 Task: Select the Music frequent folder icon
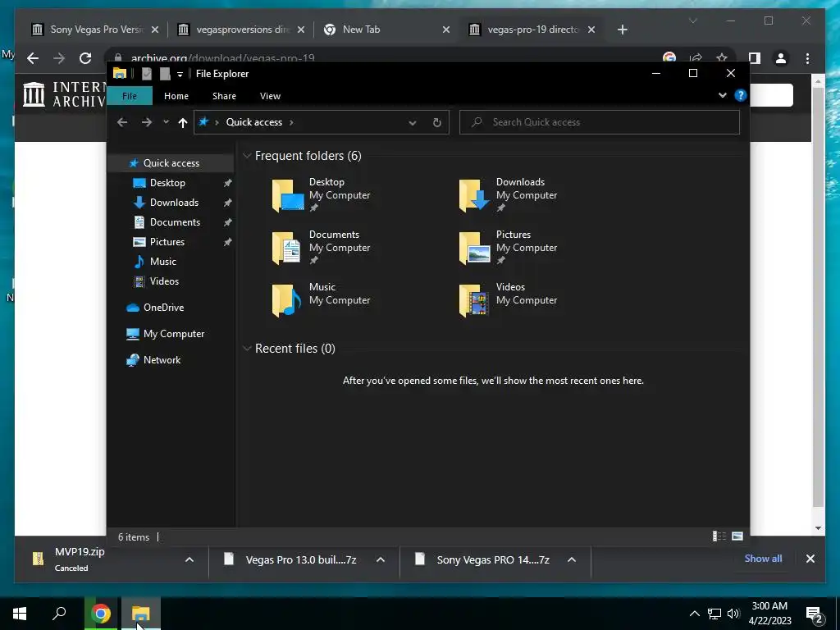pos(288,300)
